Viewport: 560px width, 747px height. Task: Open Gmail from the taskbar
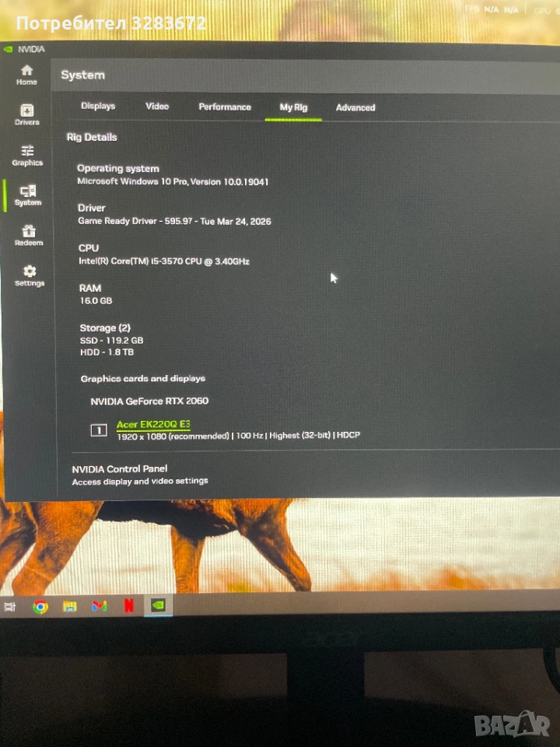pos(99,606)
